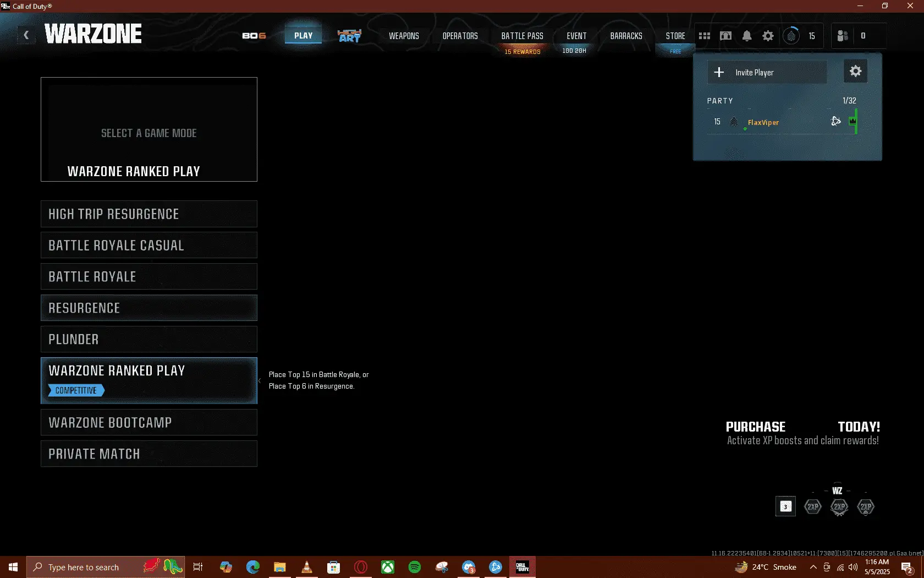This screenshot has width=924, height=578.
Task: Choose WARZONE RANKED PLAY mode
Action: [x=149, y=380]
